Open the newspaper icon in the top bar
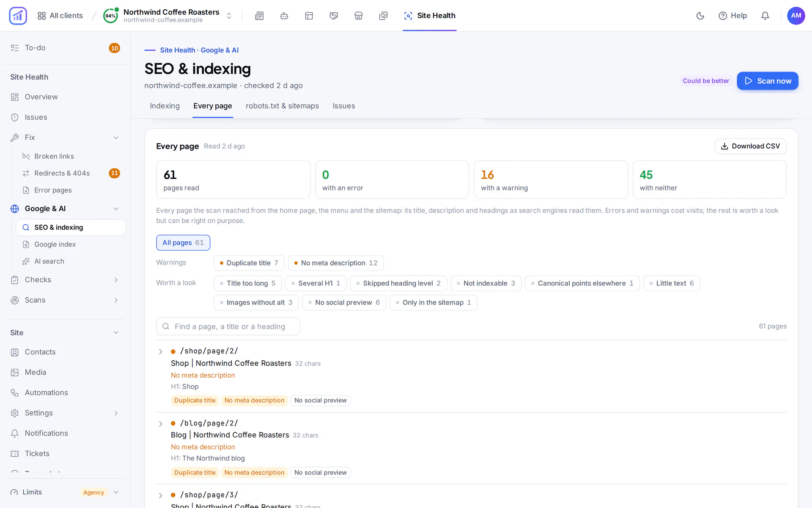812x508 pixels. [x=259, y=16]
